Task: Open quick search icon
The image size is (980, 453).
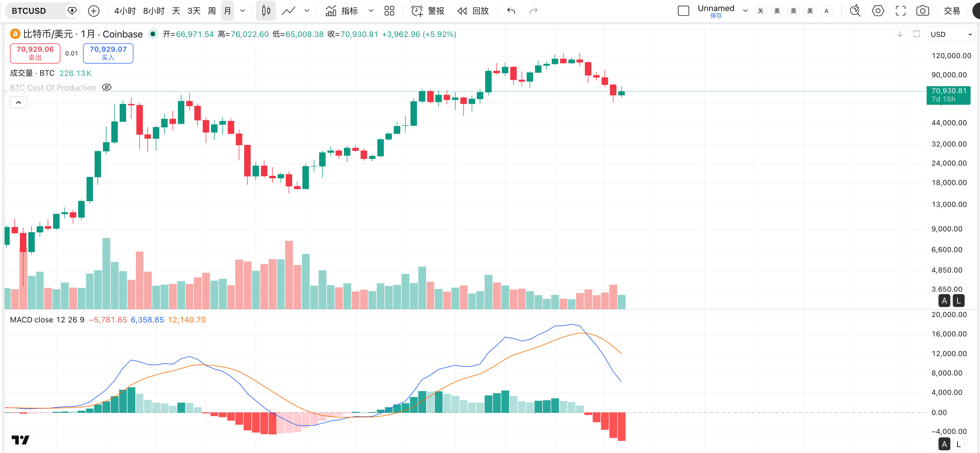Action: tap(855, 11)
